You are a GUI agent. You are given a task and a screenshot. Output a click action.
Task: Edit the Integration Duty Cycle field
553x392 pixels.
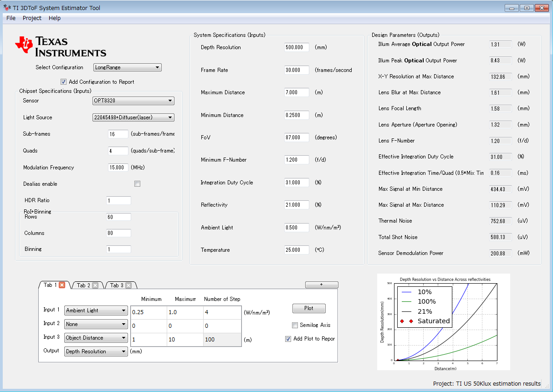pos(297,183)
